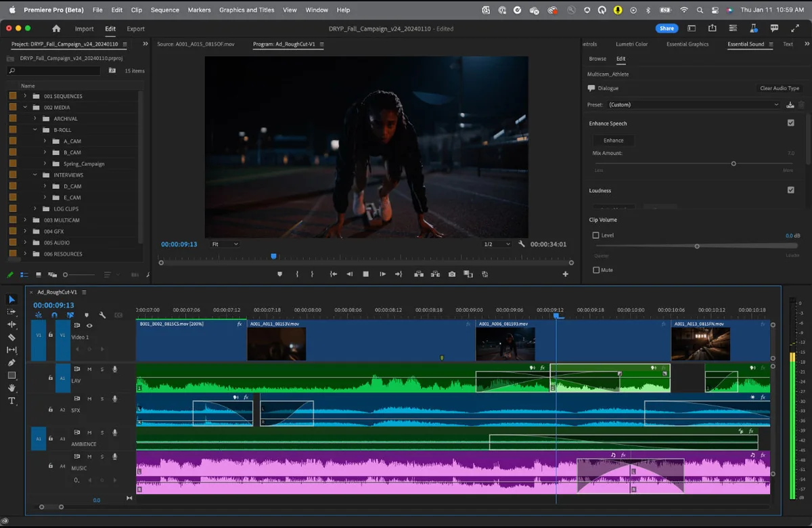The height and width of the screenshot is (528, 812).
Task: Open the Preset (Custom) dropdown
Action: coord(693,105)
